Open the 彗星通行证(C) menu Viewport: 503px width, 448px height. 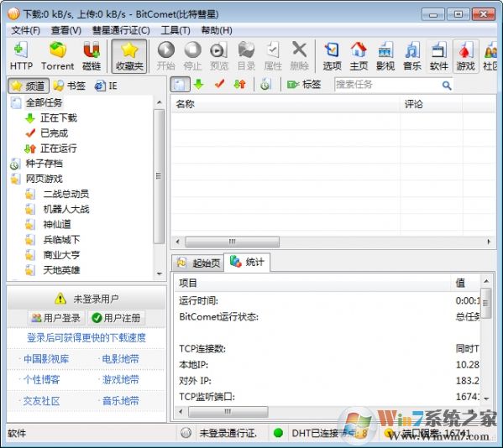tap(121, 30)
